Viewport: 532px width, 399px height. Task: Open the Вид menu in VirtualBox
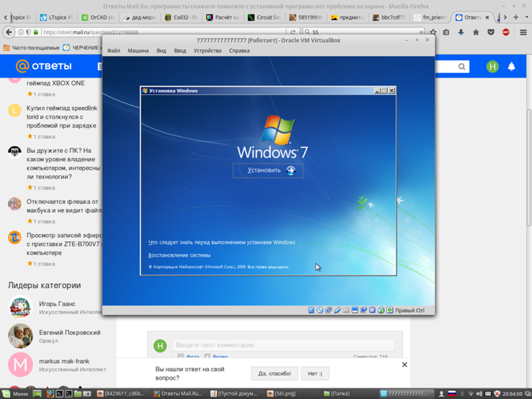click(161, 51)
